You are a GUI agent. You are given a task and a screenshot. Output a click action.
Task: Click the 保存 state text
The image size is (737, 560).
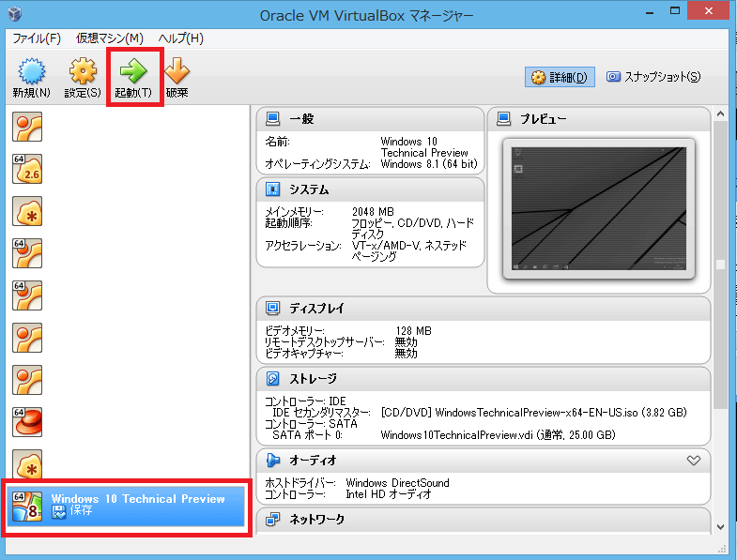click(82, 510)
